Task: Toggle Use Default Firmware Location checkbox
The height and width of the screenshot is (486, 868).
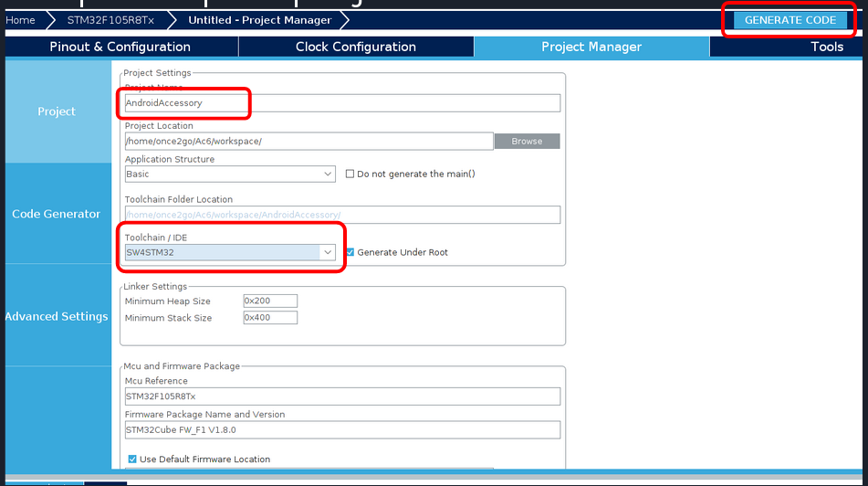Action: click(x=132, y=459)
